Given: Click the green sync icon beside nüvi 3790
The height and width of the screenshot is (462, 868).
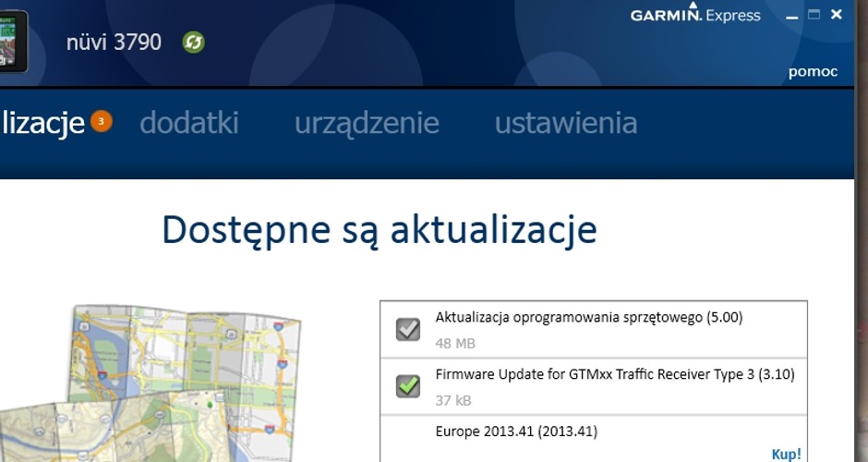Looking at the screenshot, I should [x=194, y=43].
